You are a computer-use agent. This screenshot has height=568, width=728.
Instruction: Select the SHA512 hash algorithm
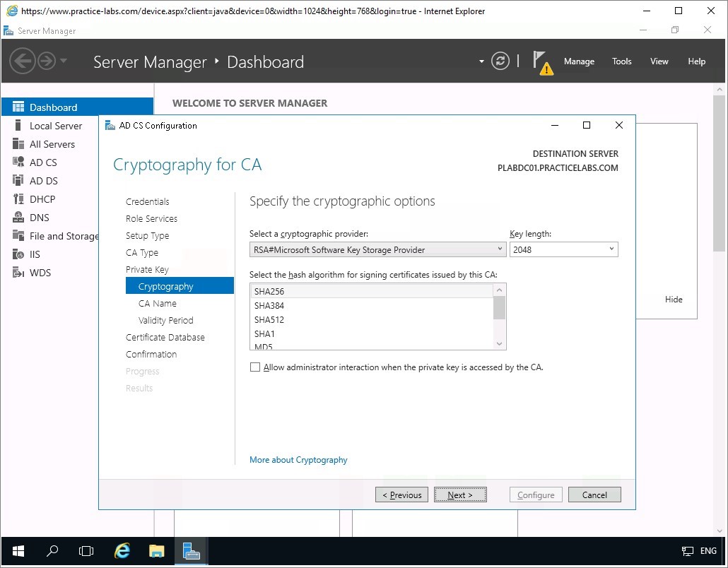[x=372, y=320]
